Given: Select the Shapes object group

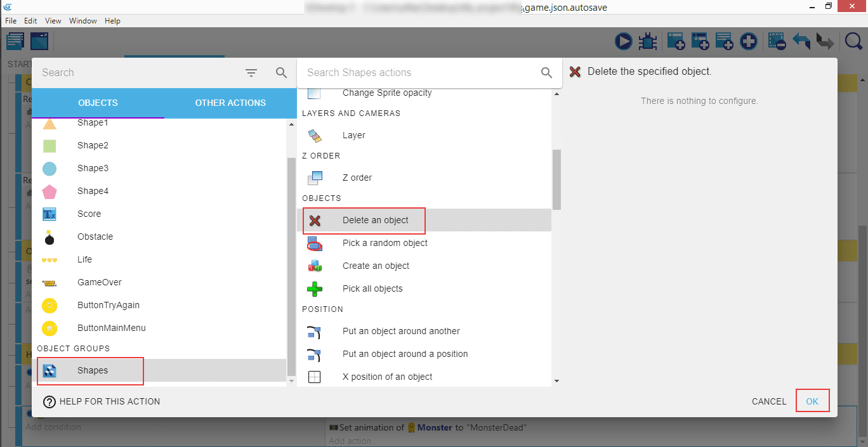Looking at the screenshot, I should 93,370.
